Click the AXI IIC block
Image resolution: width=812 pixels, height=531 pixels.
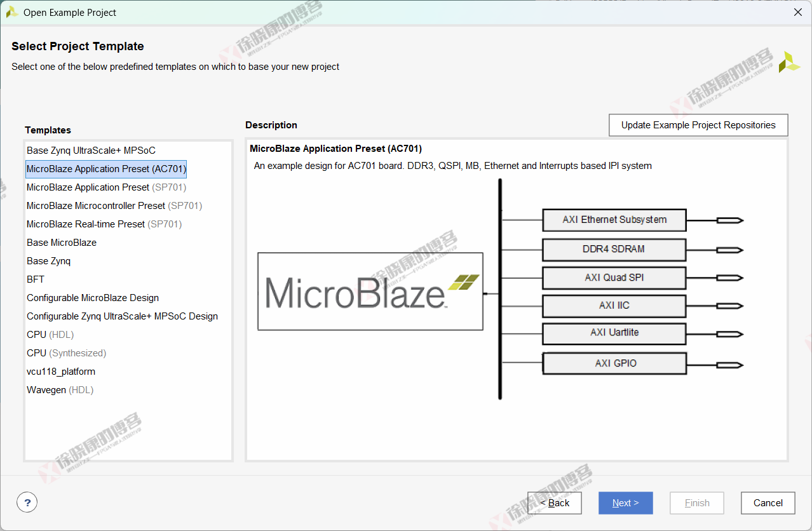tap(614, 306)
